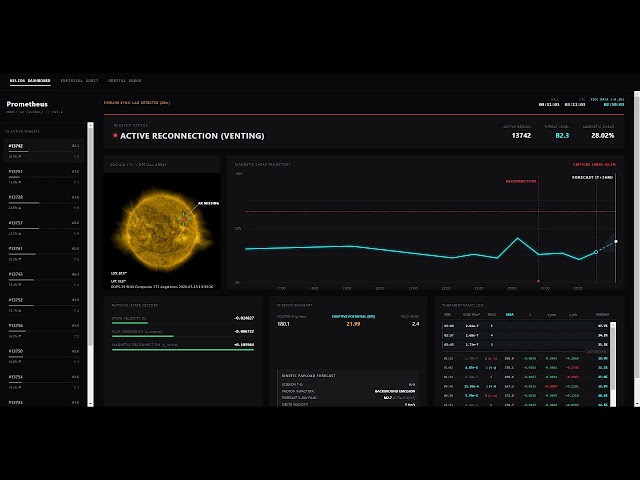This screenshot has height=480, width=640.
Task: Select threat #13742 in the sidebar
Action: pyautogui.click(x=44, y=151)
